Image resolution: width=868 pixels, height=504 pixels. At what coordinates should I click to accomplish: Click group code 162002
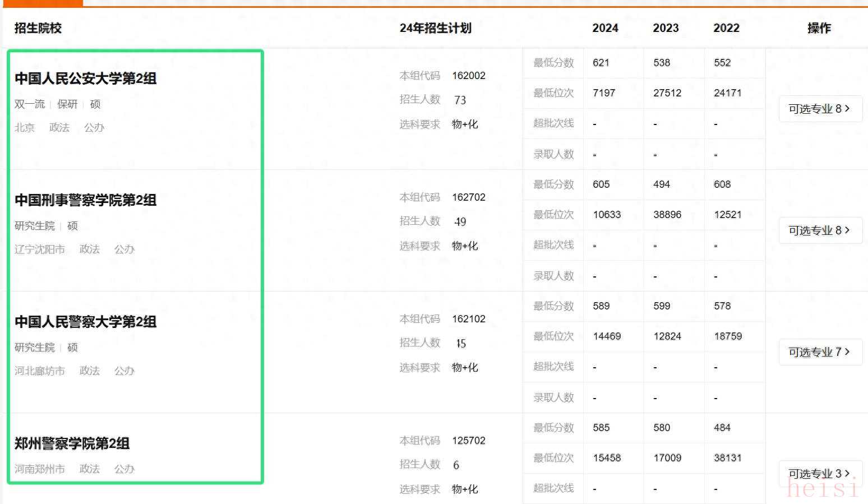point(469,76)
